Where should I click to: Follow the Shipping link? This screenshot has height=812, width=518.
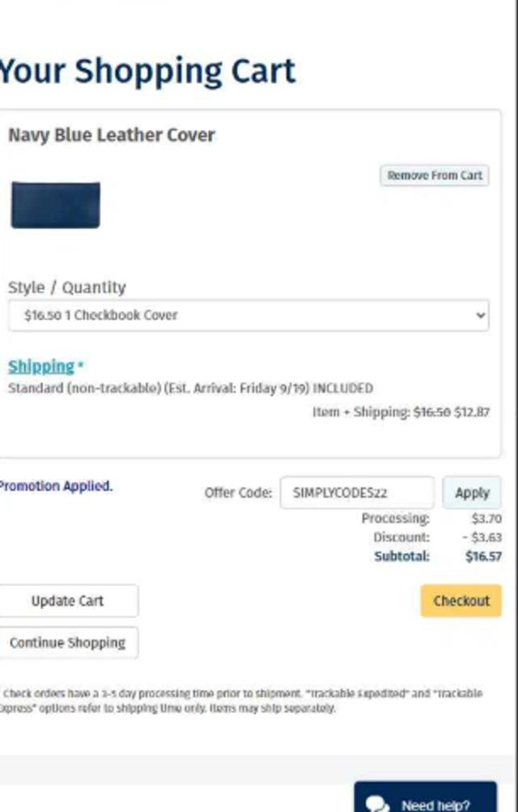[40, 366]
